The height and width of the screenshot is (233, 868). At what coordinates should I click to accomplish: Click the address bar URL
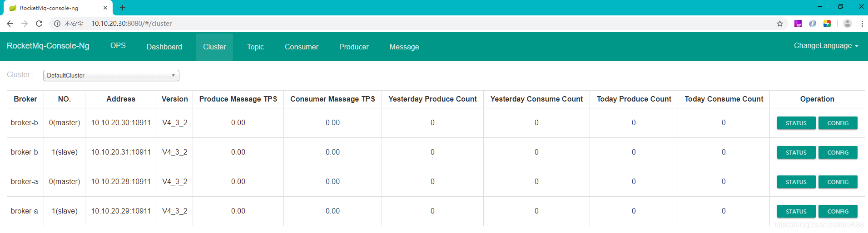tap(131, 24)
